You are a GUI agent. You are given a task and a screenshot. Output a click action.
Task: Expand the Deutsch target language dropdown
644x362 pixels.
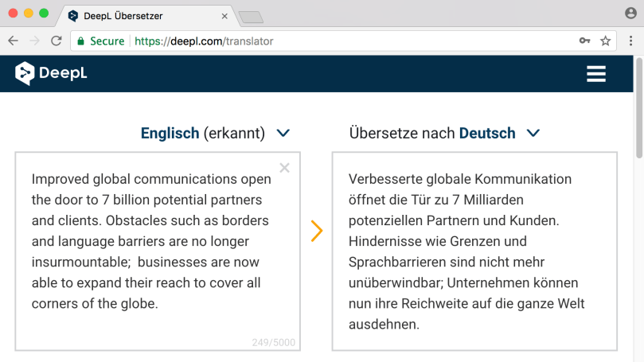tap(533, 133)
